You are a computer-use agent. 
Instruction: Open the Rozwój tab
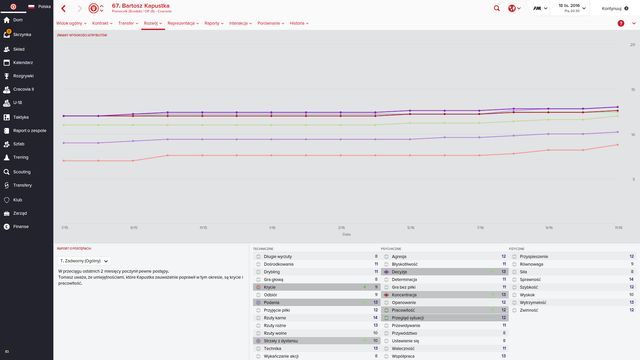(153, 23)
